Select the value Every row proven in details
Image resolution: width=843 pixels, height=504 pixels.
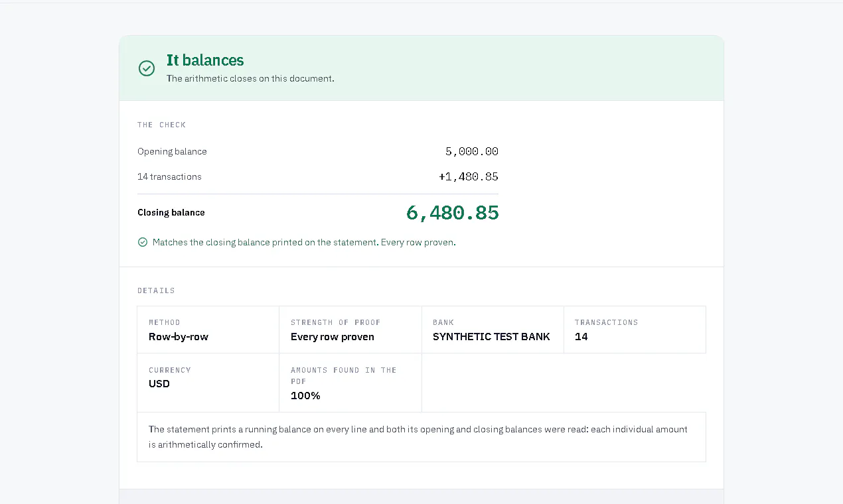333,337
